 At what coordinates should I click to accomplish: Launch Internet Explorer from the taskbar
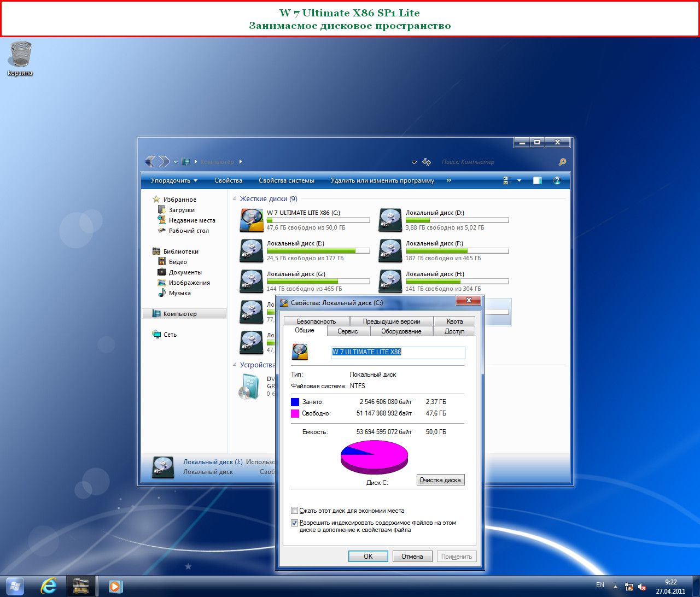pyautogui.click(x=49, y=586)
